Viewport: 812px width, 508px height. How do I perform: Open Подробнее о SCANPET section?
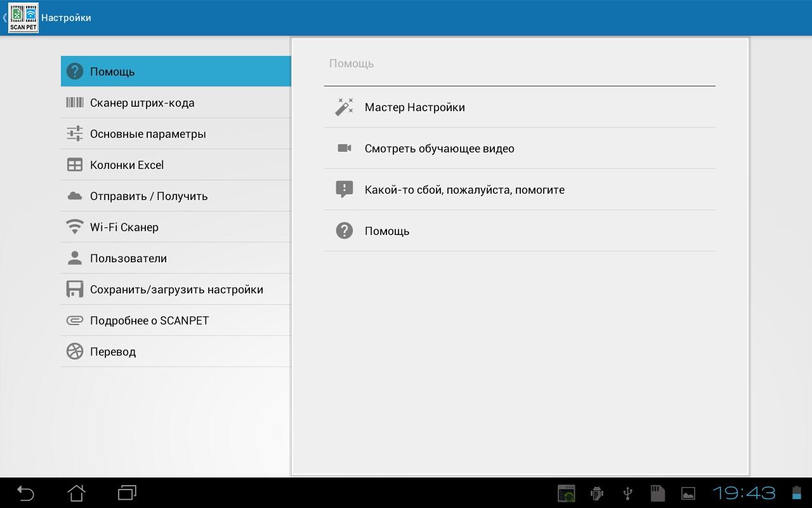coord(176,320)
